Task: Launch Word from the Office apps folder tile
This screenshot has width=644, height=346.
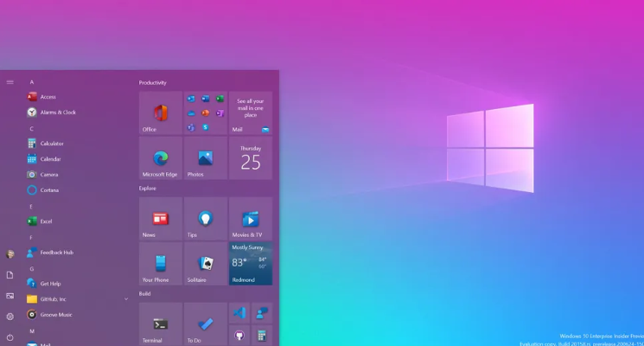Action: pyautogui.click(x=206, y=99)
